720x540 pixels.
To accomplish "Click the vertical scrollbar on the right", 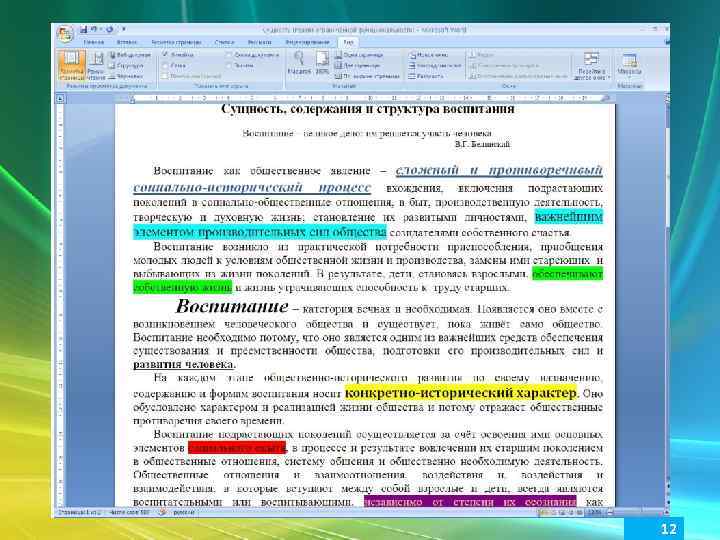I will [x=666, y=303].
